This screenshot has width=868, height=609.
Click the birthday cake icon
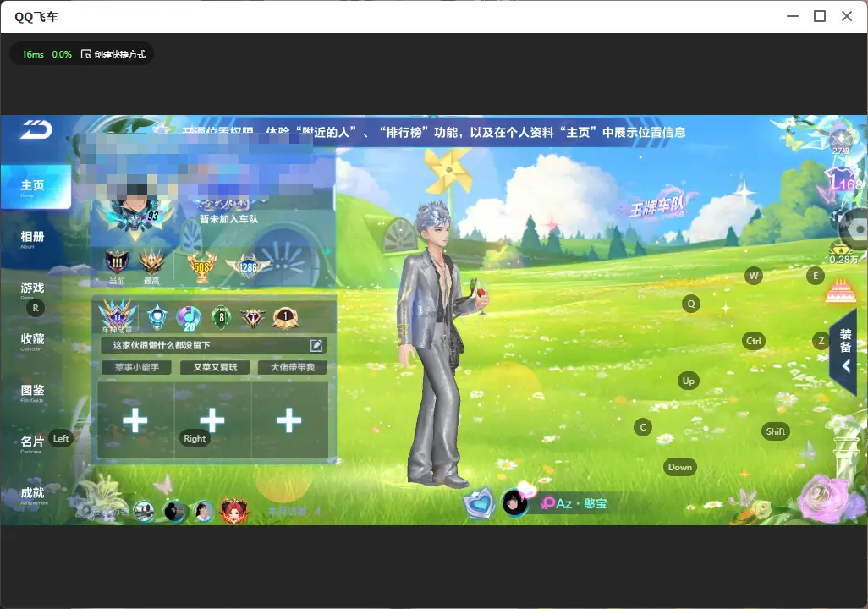tap(841, 291)
